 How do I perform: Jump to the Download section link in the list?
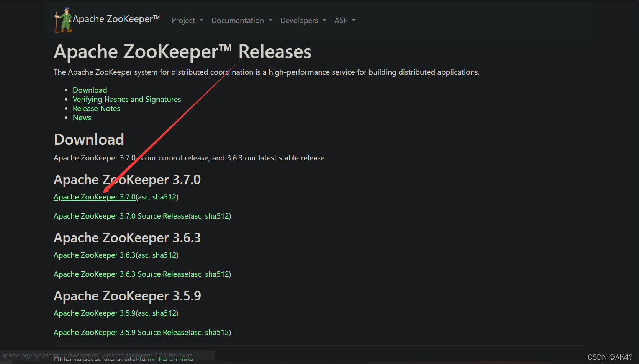[x=90, y=90]
